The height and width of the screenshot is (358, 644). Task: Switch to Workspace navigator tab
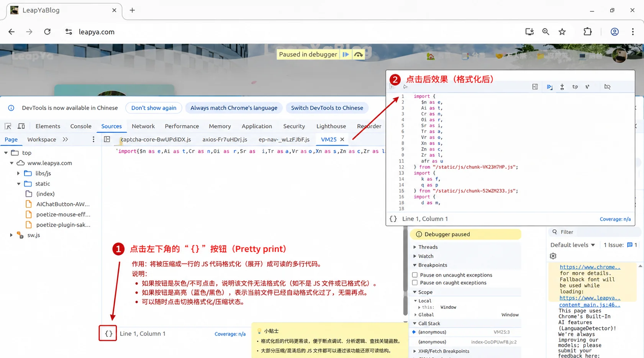42,139
